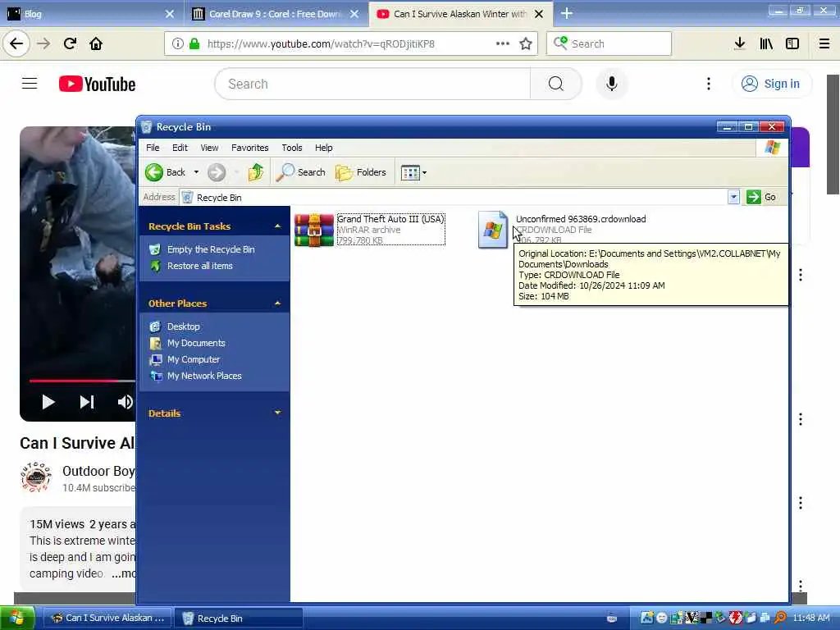The width and height of the screenshot is (840, 630).
Task: Go to My Computer in Other Places
Action: (194, 359)
